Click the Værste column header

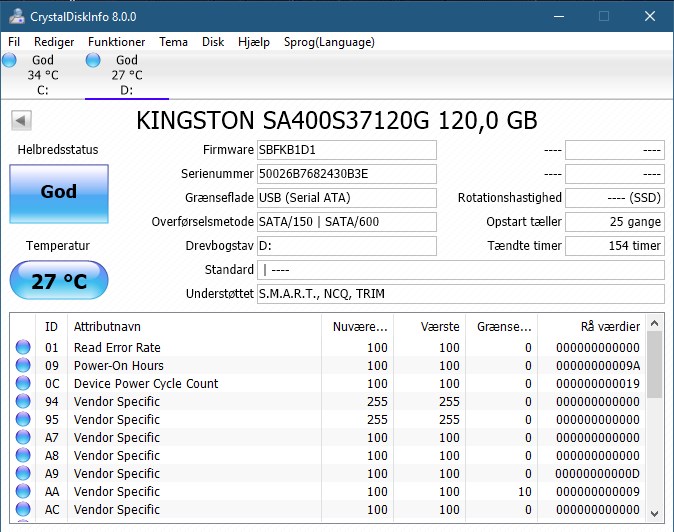pyautogui.click(x=429, y=327)
